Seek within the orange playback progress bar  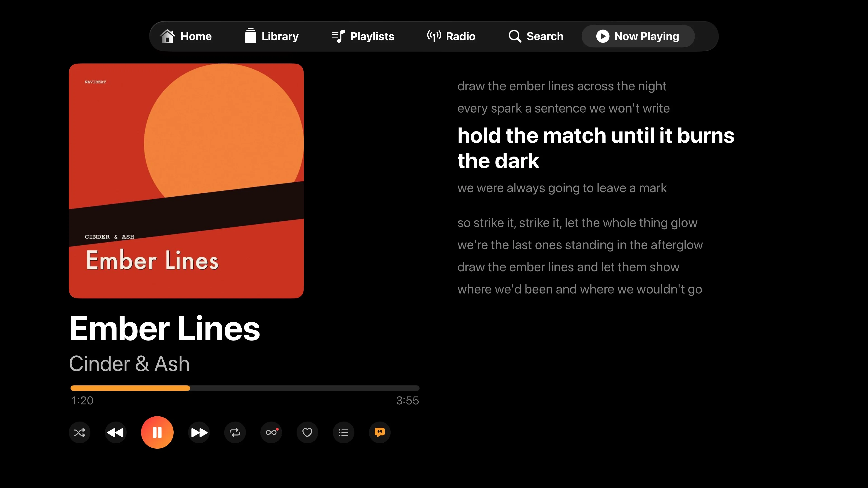(245, 388)
